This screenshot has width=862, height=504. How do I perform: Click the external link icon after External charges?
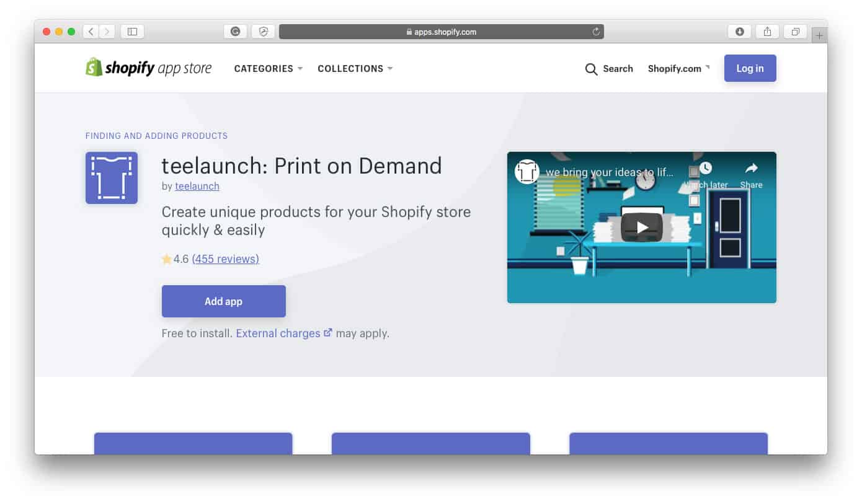click(x=328, y=332)
